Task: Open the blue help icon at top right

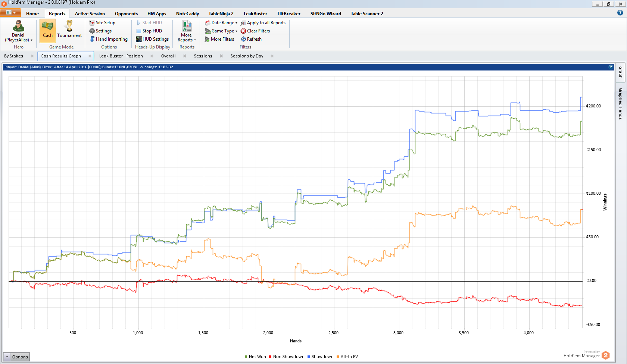Action: (x=620, y=13)
